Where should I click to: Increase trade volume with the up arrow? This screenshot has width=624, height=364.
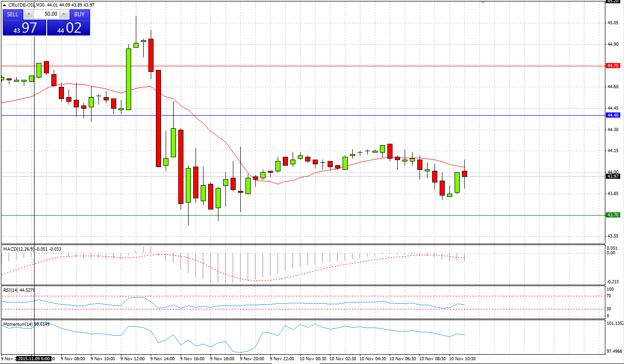(63, 14)
